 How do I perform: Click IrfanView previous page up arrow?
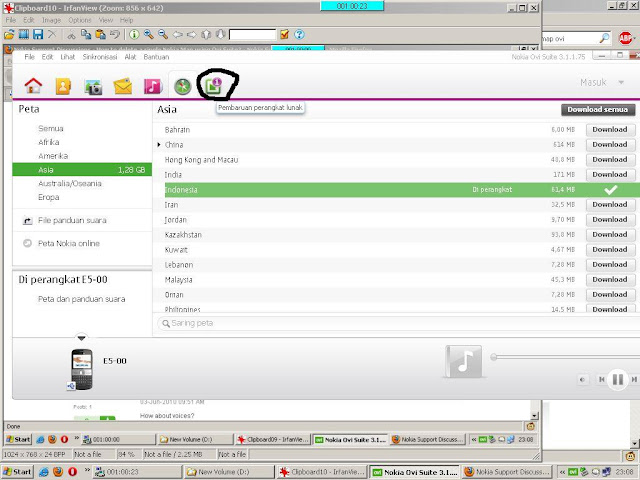tap(206, 34)
